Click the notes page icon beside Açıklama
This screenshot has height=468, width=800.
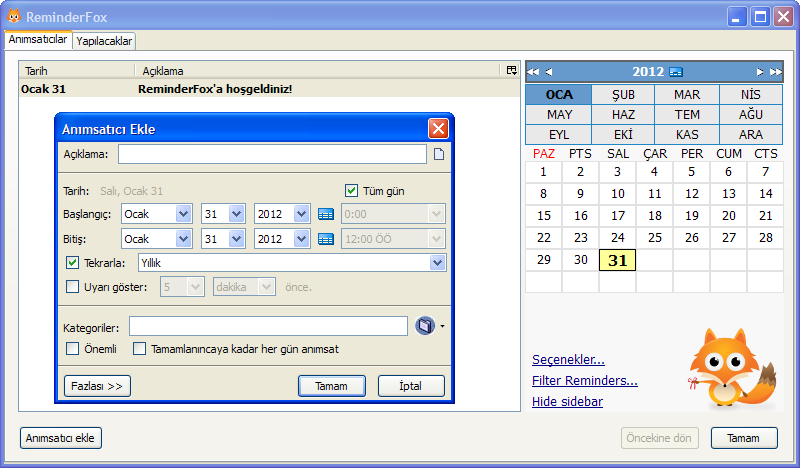438,154
